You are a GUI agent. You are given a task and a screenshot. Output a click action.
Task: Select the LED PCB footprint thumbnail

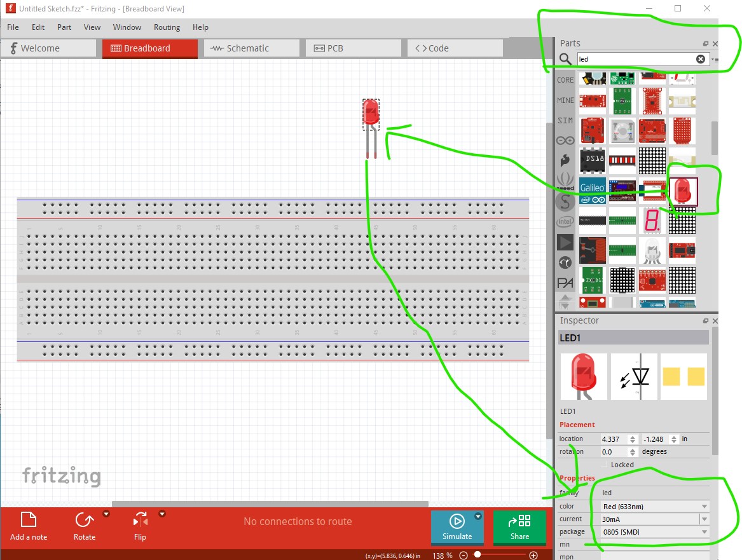click(x=684, y=376)
